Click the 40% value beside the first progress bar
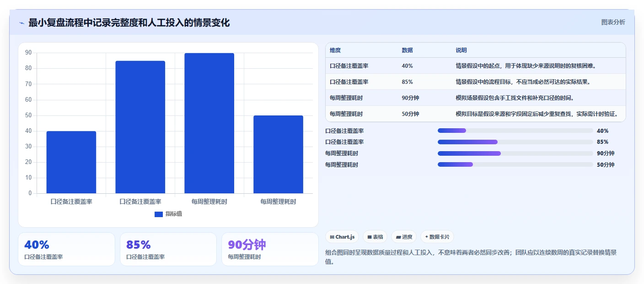Viewport: 644px width, 284px height. click(x=603, y=131)
